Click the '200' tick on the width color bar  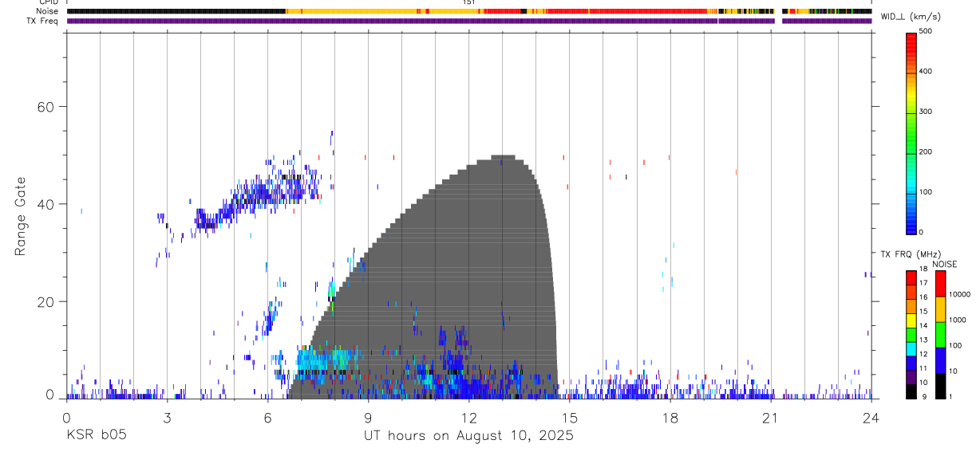tap(926, 151)
